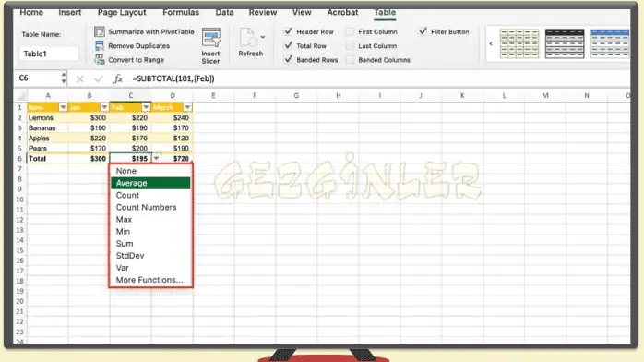This screenshot has height=362, width=644.
Task: Open the Insert Slicer tool
Action: [x=210, y=45]
